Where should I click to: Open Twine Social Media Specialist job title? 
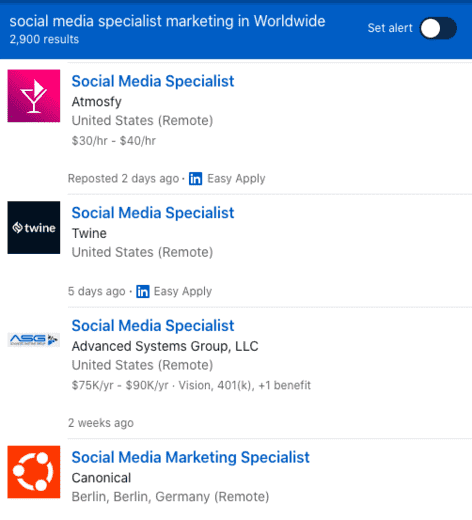coord(153,213)
